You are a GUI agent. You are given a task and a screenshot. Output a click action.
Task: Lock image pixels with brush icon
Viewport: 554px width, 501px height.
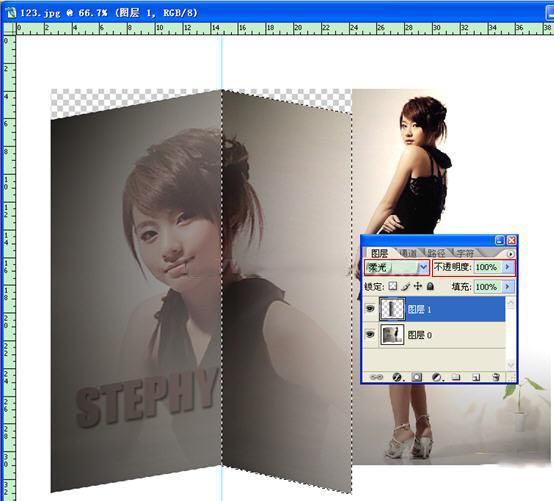coord(405,287)
